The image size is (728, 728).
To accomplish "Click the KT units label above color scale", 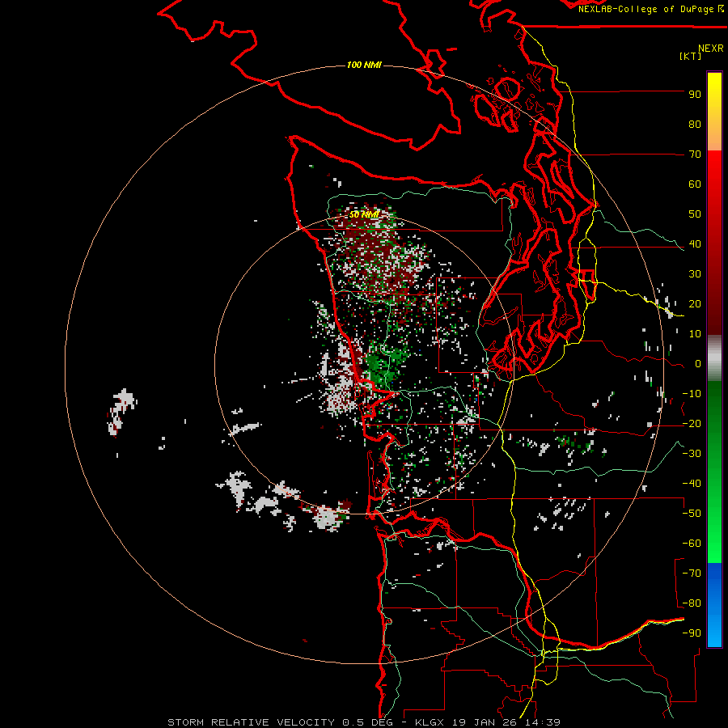I will coord(691,56).
